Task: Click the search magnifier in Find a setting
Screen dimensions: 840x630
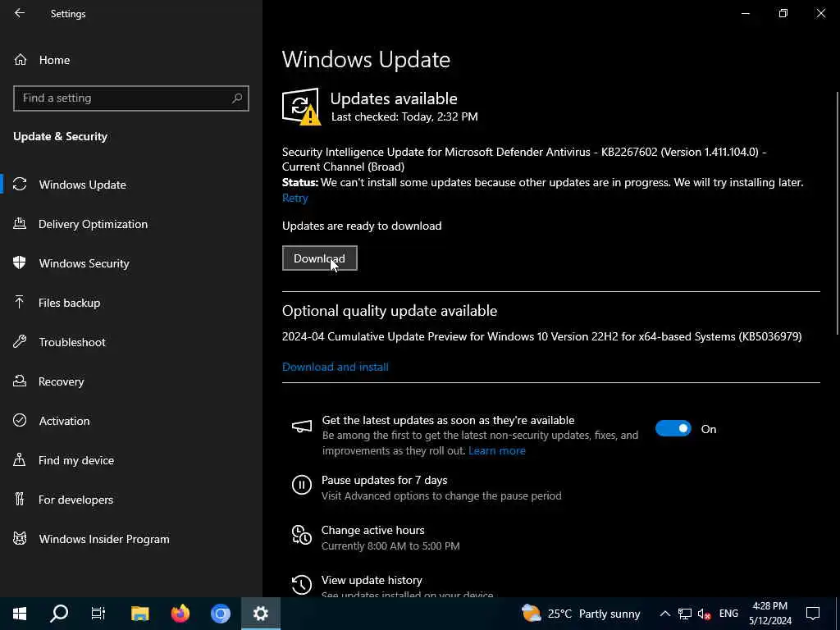Action: click(237, 98)
